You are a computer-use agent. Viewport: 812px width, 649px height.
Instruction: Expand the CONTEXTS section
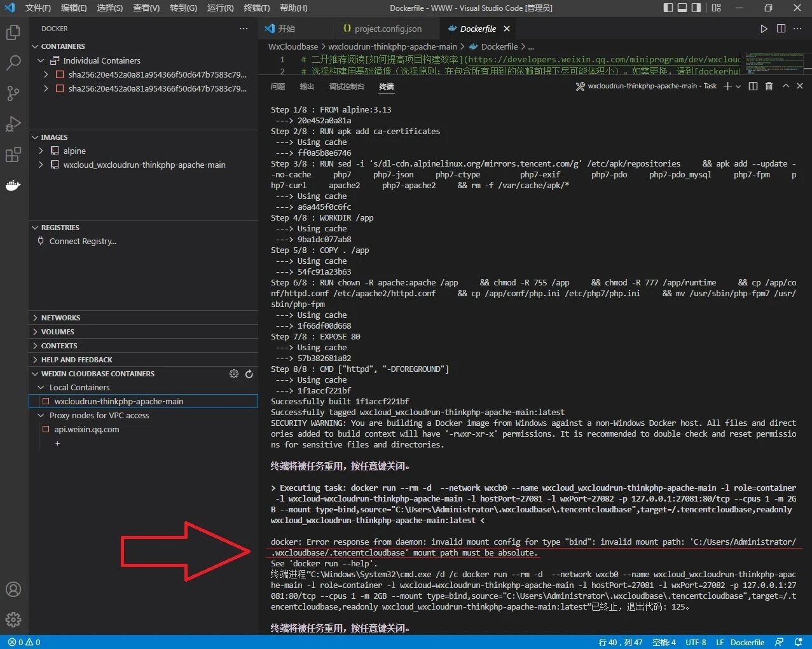(58, 346)
